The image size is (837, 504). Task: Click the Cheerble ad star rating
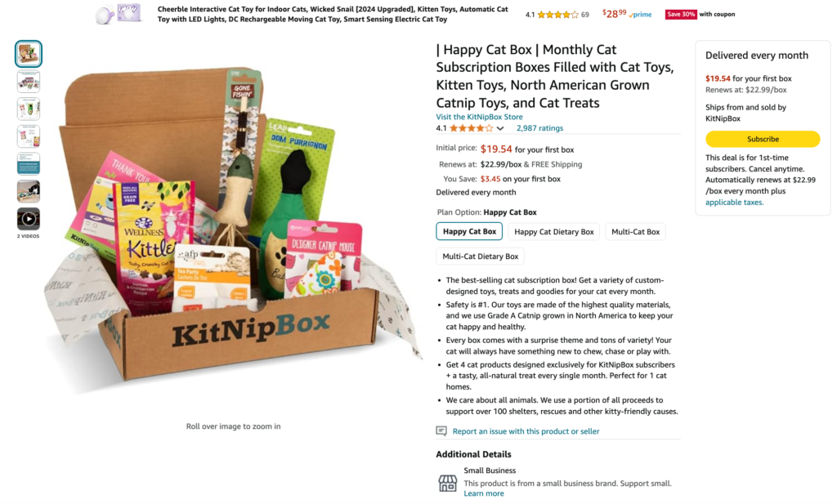(557, 15)
